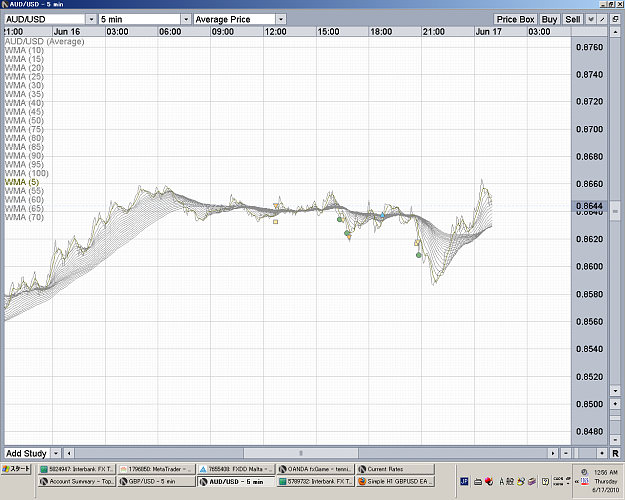Switch to MetaTrader taskbar window
Viewport: 625px width, 500px height.
tap(156, 469)
